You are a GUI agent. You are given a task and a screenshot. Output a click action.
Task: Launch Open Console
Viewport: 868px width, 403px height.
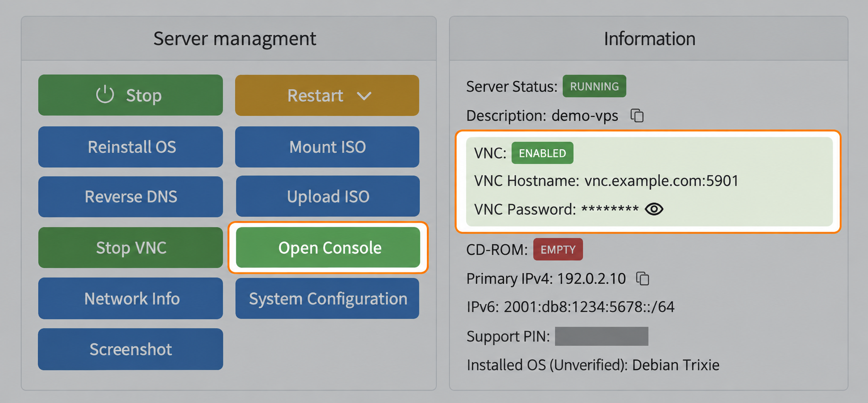(x=328, y=247)
